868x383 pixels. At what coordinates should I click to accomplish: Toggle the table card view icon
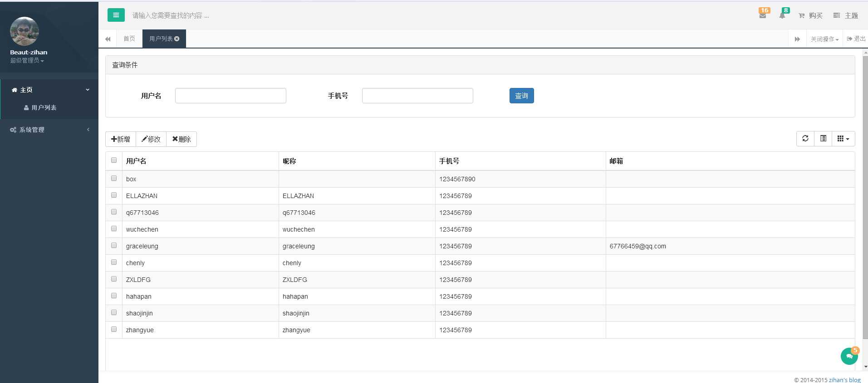823,139
